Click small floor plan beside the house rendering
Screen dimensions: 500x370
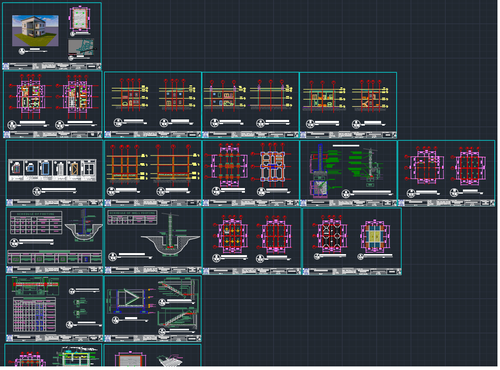[x=80, y=18]
